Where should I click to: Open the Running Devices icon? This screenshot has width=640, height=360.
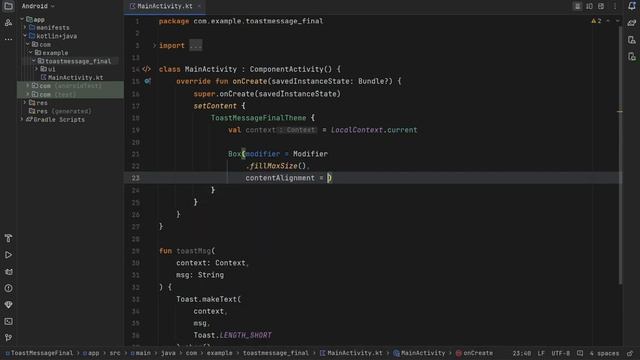tap(632, 56)
